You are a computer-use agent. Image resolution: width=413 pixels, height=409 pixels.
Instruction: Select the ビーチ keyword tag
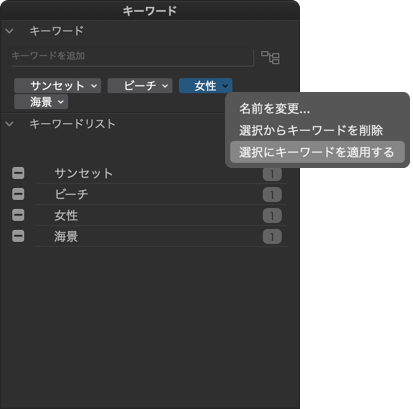(x=140, y=86)
